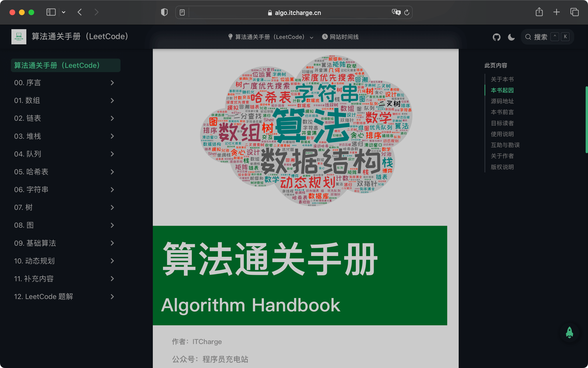Toggle dark mode moon icon
Screen dimensions: 588x368
coord(511,37)
